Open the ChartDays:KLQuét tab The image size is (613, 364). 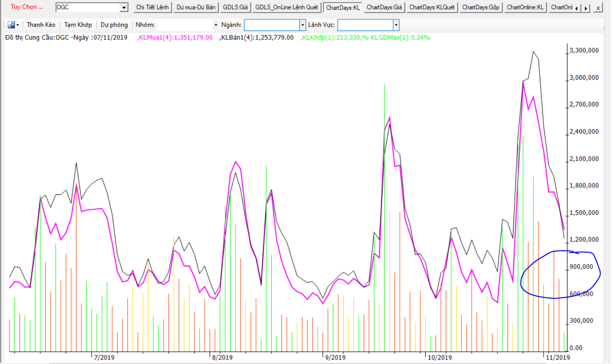432,7
